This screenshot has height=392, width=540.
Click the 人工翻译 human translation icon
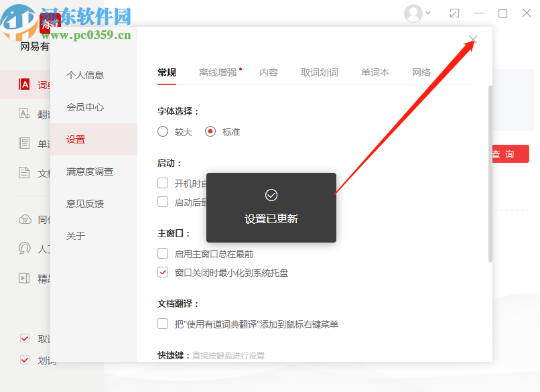click(x=23, y=248)
